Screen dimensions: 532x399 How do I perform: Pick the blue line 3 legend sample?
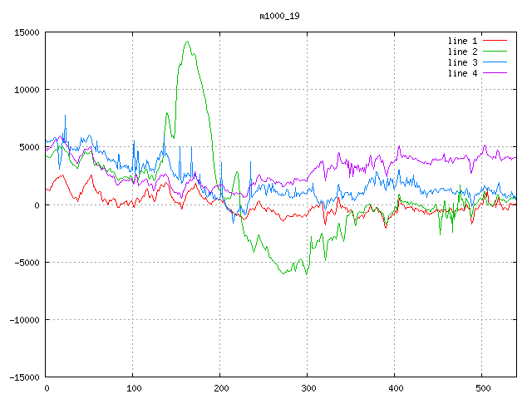[x=495, y=62]
